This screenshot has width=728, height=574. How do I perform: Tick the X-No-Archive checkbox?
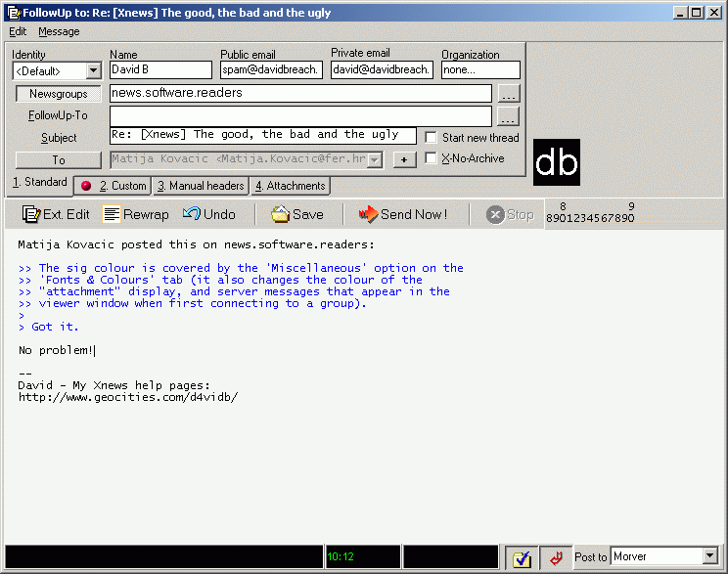pos(432,158)
